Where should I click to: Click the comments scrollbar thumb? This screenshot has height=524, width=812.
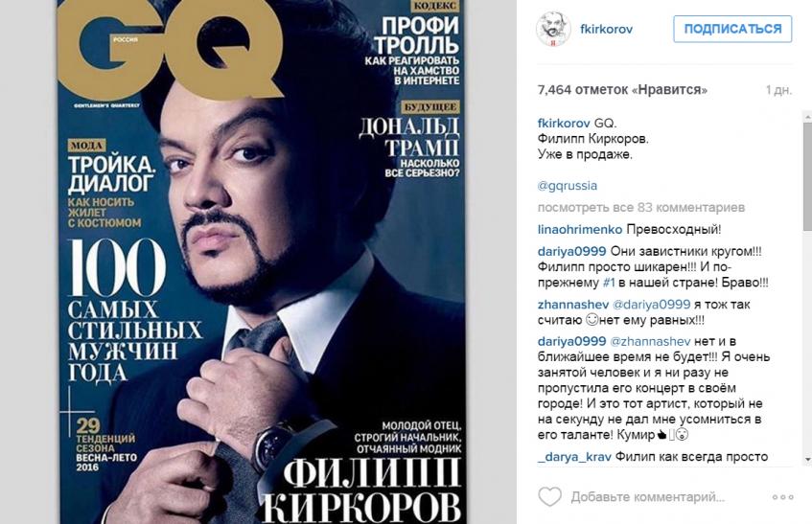coord(807,176)
